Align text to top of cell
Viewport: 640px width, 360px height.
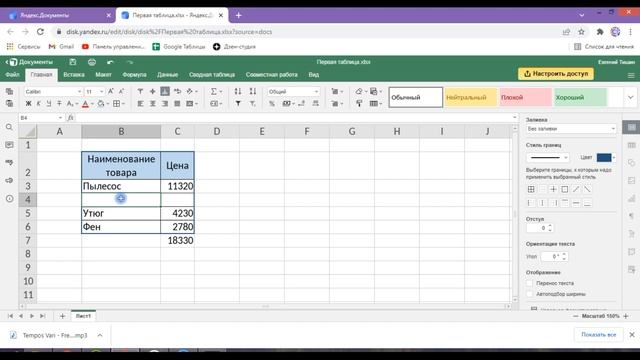point(140,91)
